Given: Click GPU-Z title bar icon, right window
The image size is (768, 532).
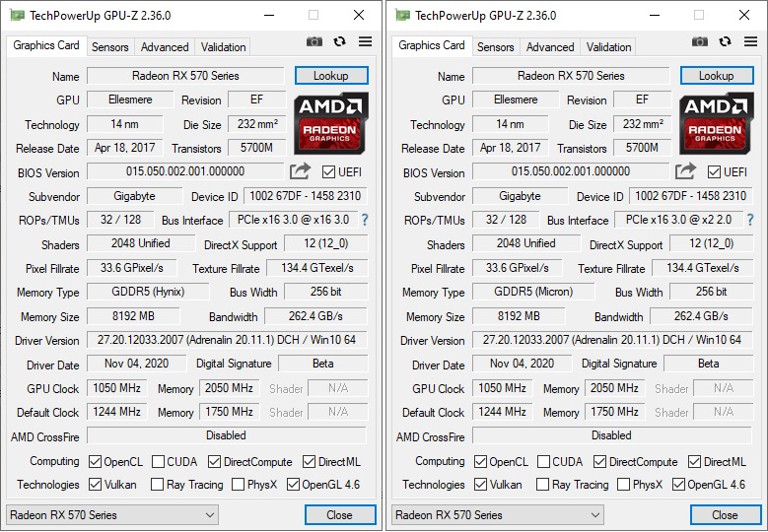Looking at the screenshot, I should [402, 15].
